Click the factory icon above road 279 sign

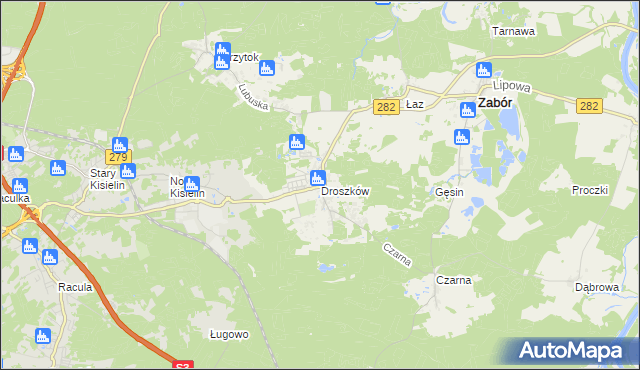click(120, 145)
